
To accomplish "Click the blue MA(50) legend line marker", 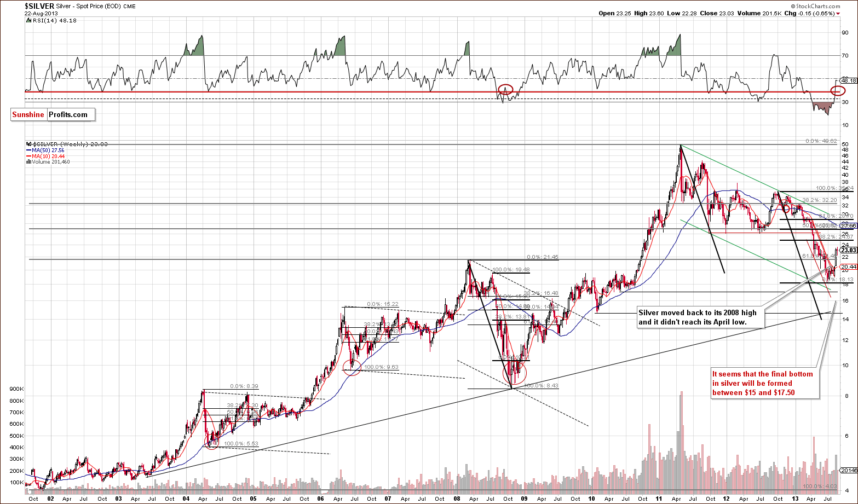I will [x=28, y=150].
